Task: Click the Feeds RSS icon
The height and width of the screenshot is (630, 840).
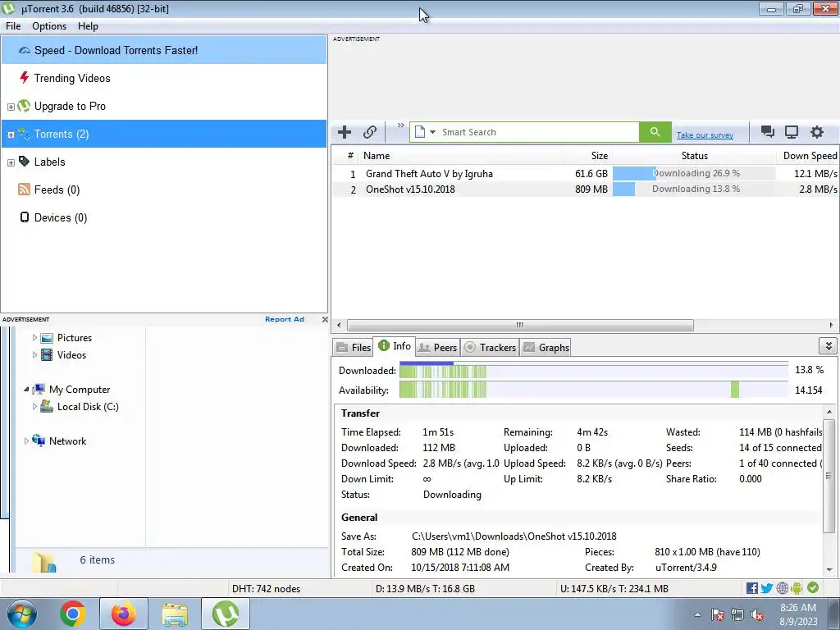Action: pos(24,189)
